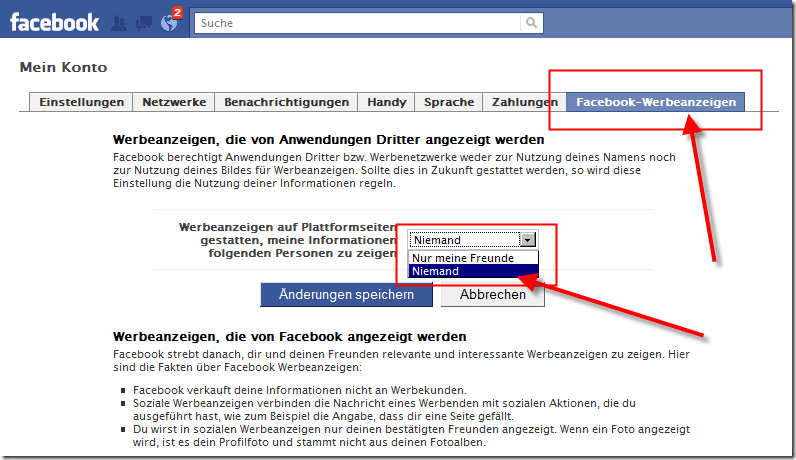This screenshot has height=460, width=796.
Task: Open the Niemand dropdown arrow
Action: click(x=528, y=240)
